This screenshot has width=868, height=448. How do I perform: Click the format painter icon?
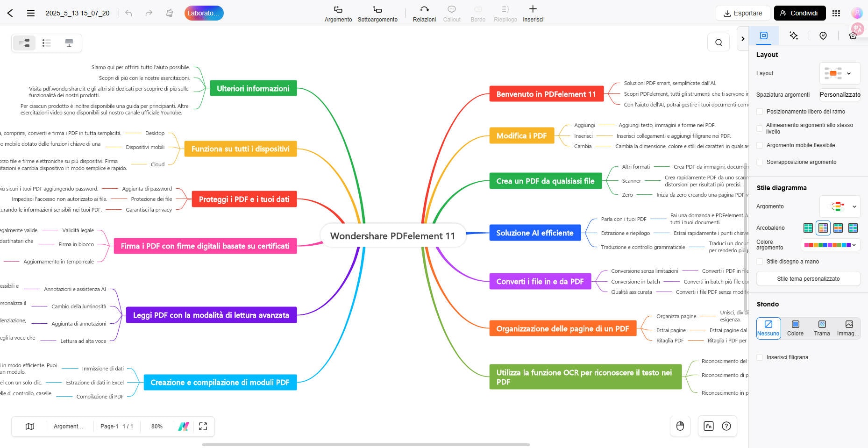pos(170,13)
